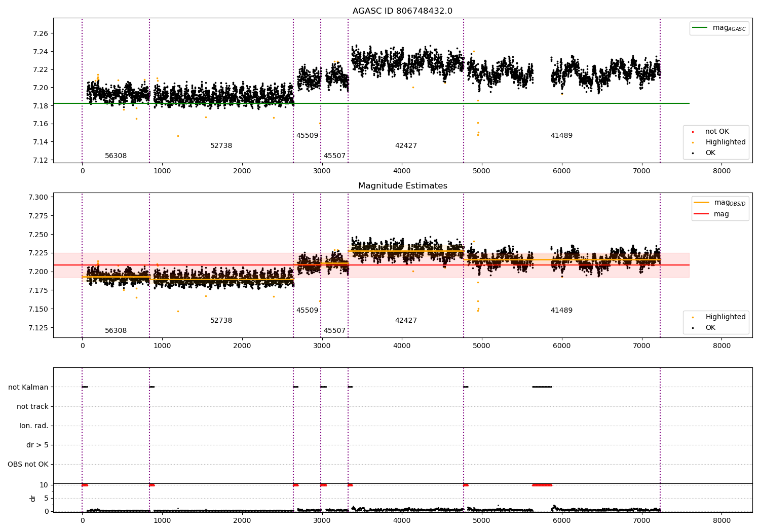Click the 42427 label in the middle plot

click(x=406, y=321)
